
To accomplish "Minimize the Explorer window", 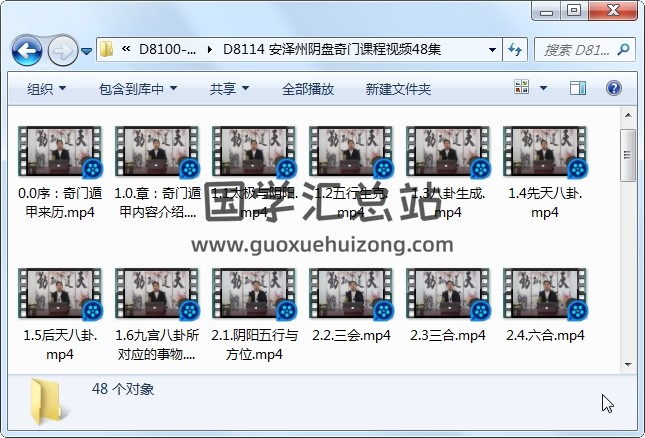I will 546,10.
